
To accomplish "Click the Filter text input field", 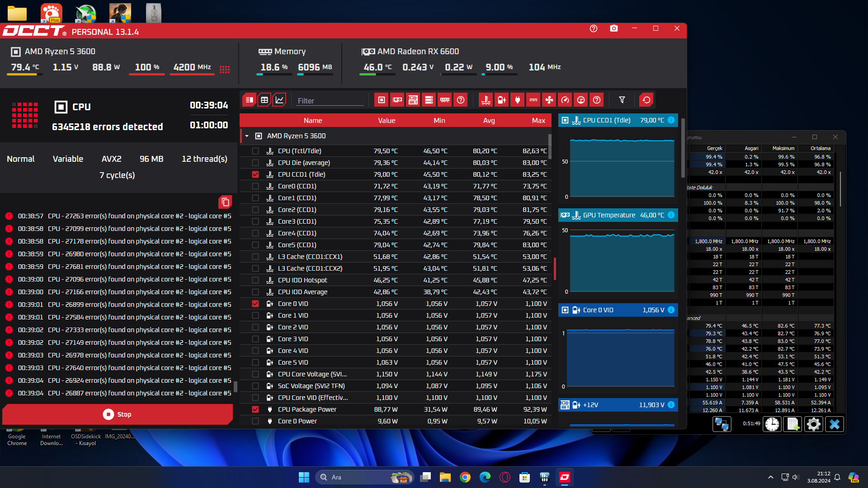I will 330,101.
